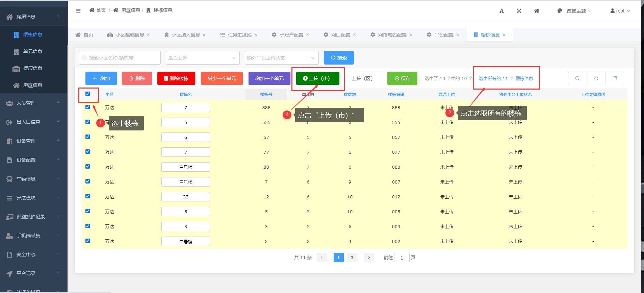
Task: Click the refresh icon above the table
Action: pyautogui.click(x=596, y=78)
